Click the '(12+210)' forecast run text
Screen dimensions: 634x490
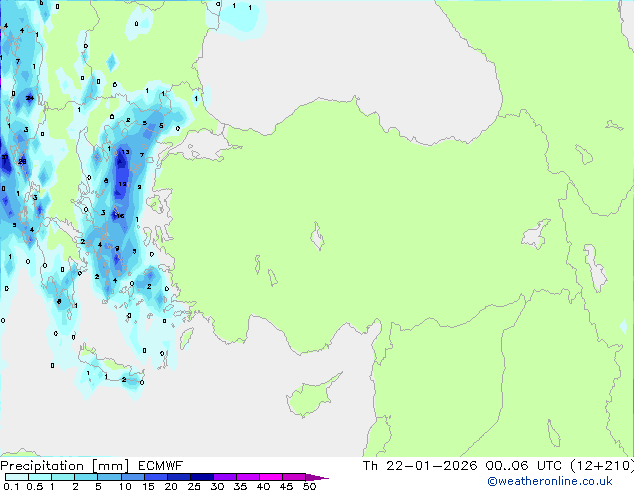(602, 466)
